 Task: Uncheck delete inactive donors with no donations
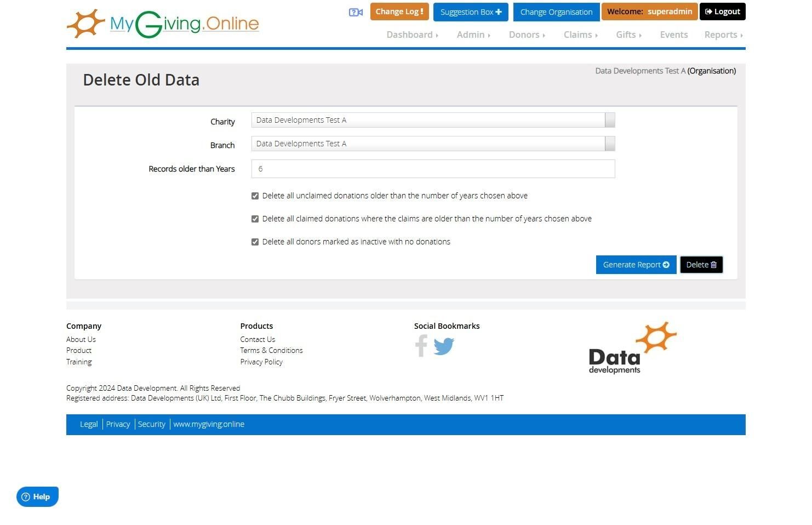[255, 242]
